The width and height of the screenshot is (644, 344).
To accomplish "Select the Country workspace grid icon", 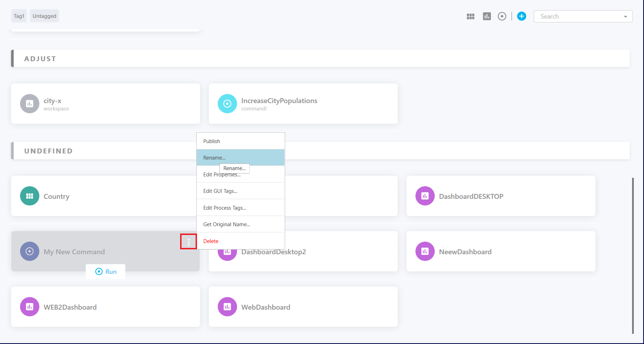I will pos(29,196).
